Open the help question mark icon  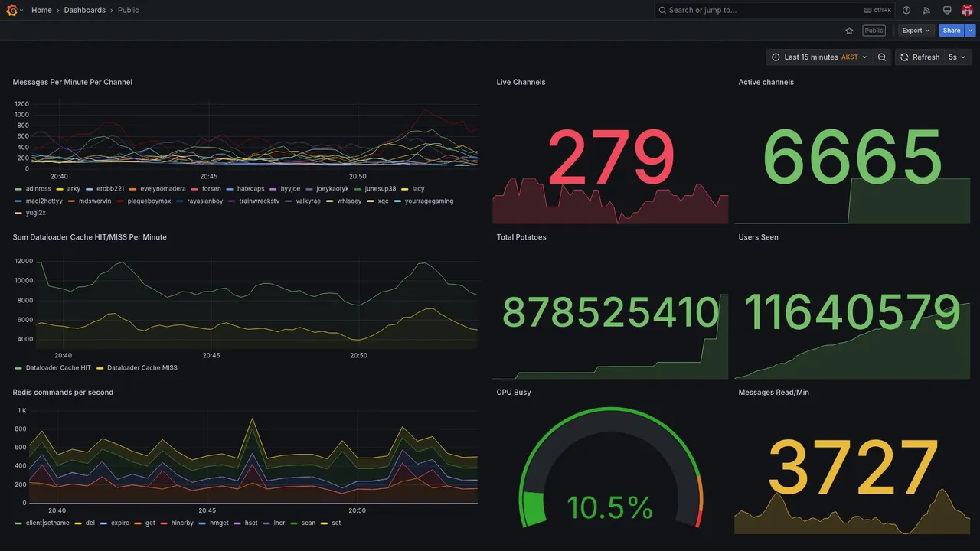point(906,10)
